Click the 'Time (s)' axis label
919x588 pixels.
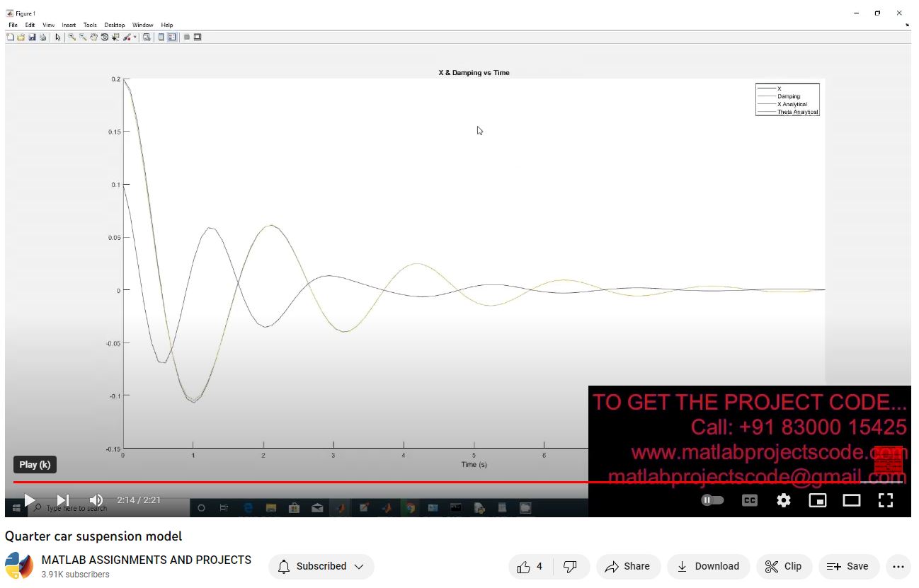[474, 465]
